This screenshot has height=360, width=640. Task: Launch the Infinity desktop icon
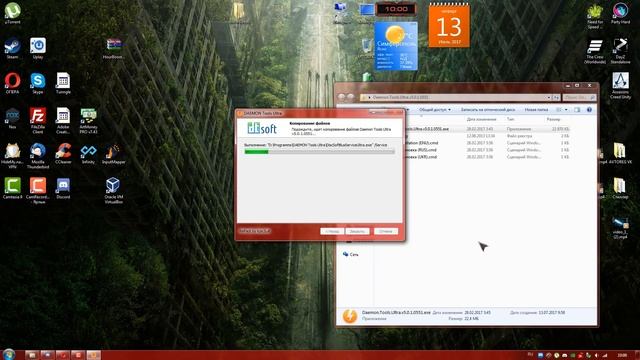click(88, 153)
